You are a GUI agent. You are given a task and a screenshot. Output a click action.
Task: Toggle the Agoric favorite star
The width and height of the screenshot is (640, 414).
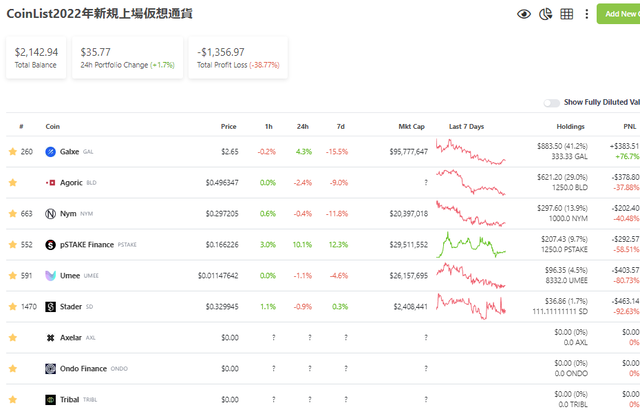tap(13, 183)
